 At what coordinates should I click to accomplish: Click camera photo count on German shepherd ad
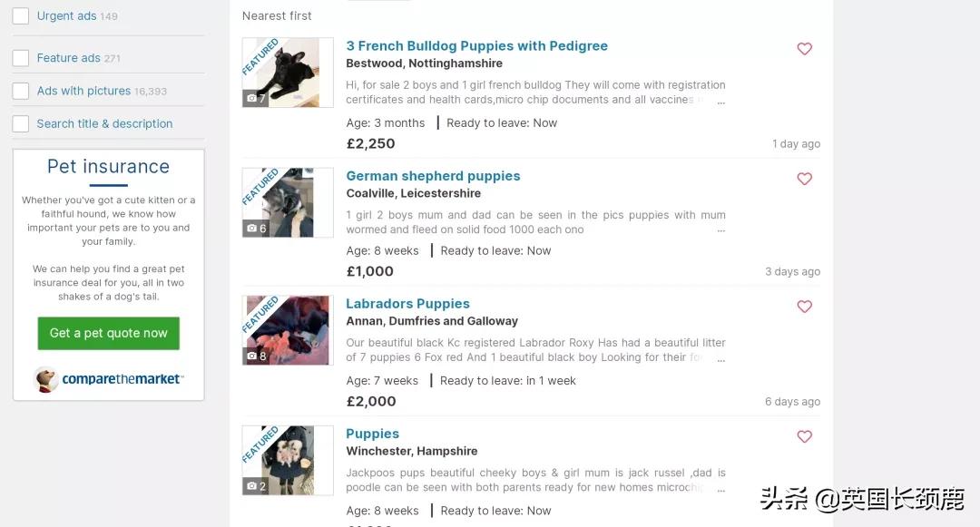tap(257, 229)
